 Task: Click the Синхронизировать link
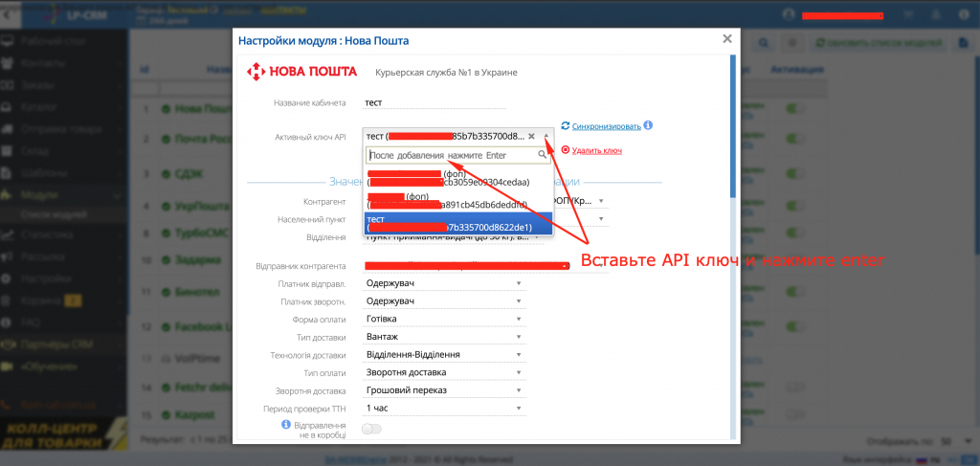coord(606,126)
